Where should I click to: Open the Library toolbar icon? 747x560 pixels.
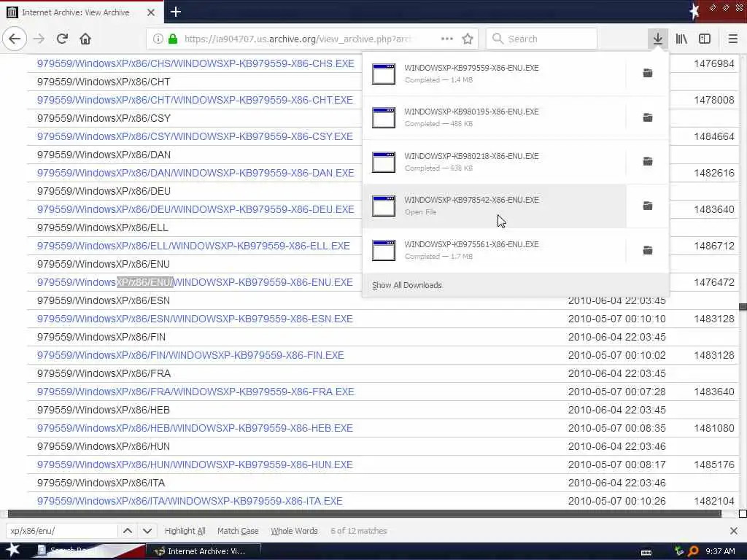pos(681,39)
